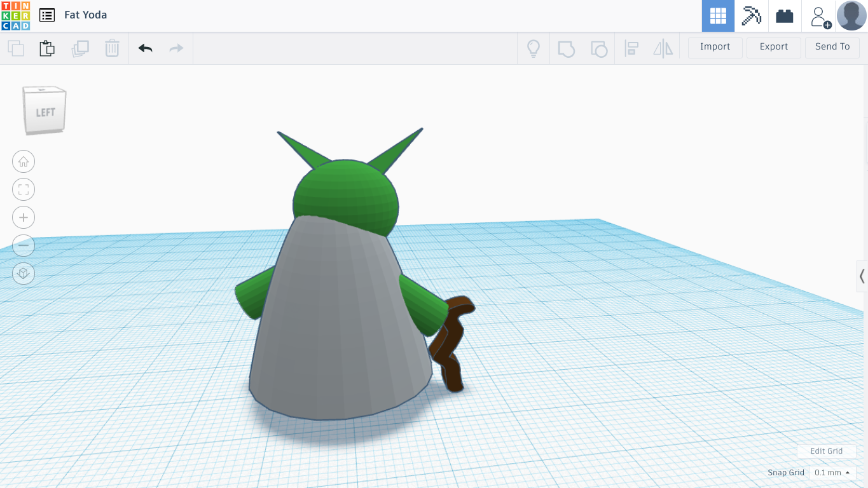Click the Flip mirror icon
This screenshot has width=868, height=488.
pyautogui.click(x=663, y=48)
